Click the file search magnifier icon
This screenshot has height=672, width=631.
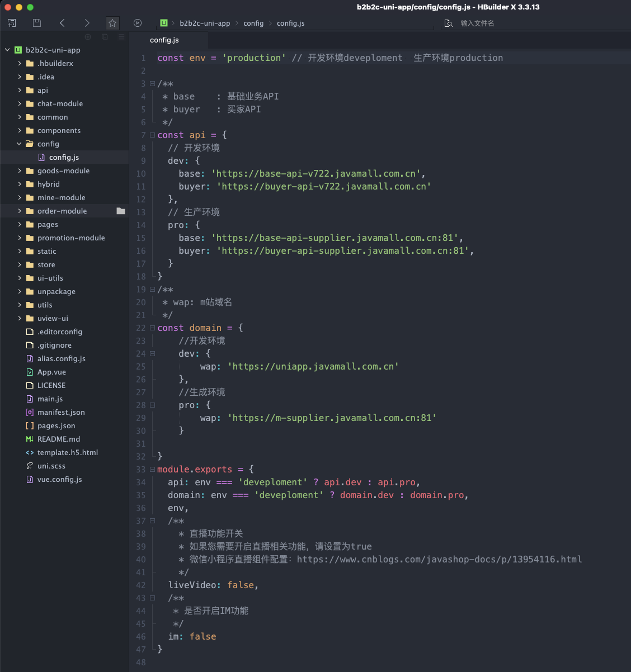pos(448,23)
